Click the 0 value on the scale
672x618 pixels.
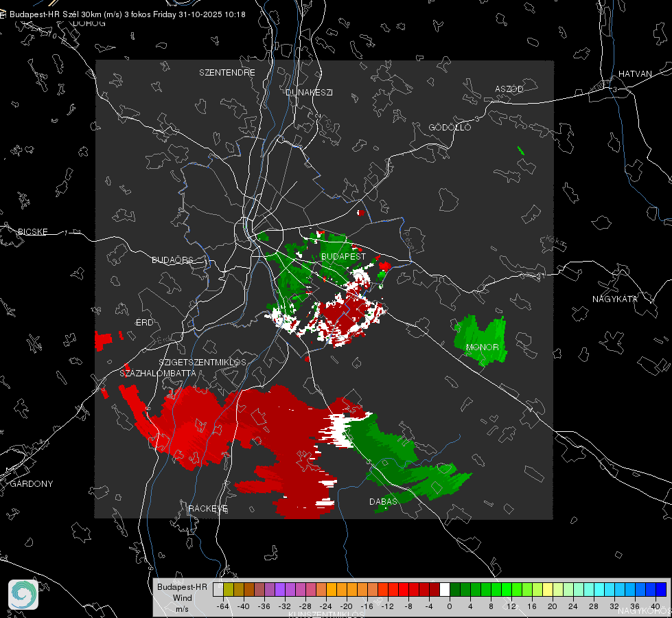449,606
